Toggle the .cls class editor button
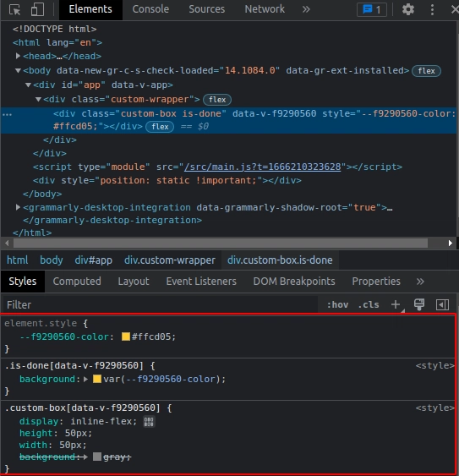Viewport: 459px width, 476px height. point(369,304)
